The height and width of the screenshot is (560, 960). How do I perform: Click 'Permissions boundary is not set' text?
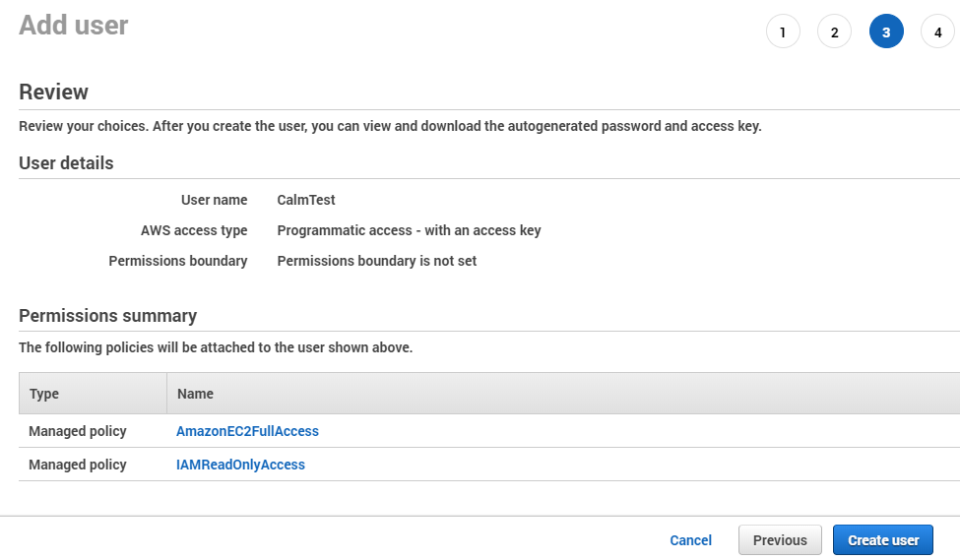pos(376,261)
